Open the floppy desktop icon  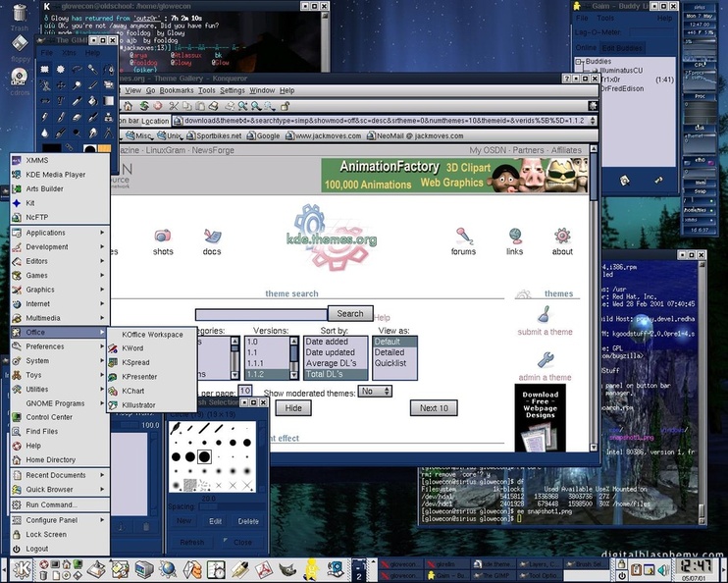click(20, 49)
